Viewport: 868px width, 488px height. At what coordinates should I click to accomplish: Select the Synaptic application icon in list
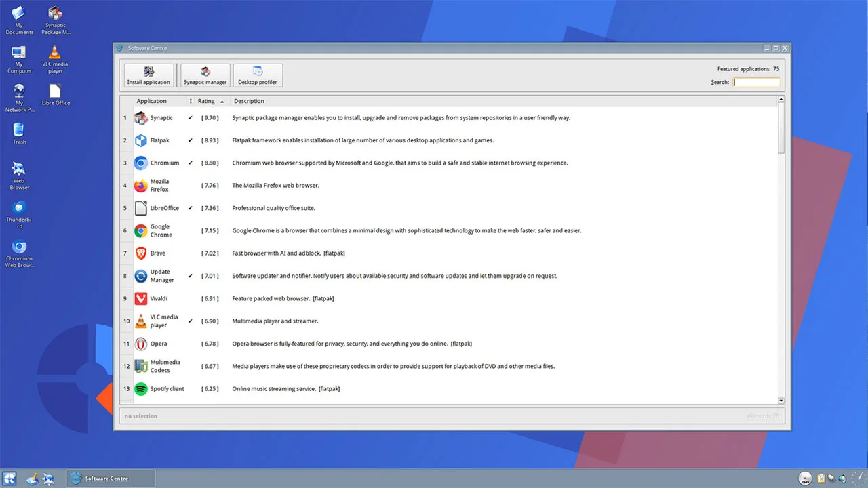[x=140, y=118]
